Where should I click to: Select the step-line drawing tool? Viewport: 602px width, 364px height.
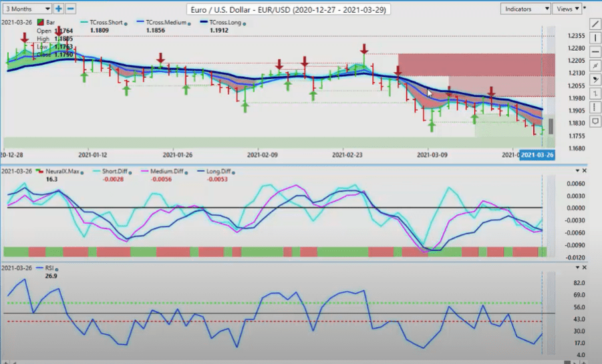(595, 94)
